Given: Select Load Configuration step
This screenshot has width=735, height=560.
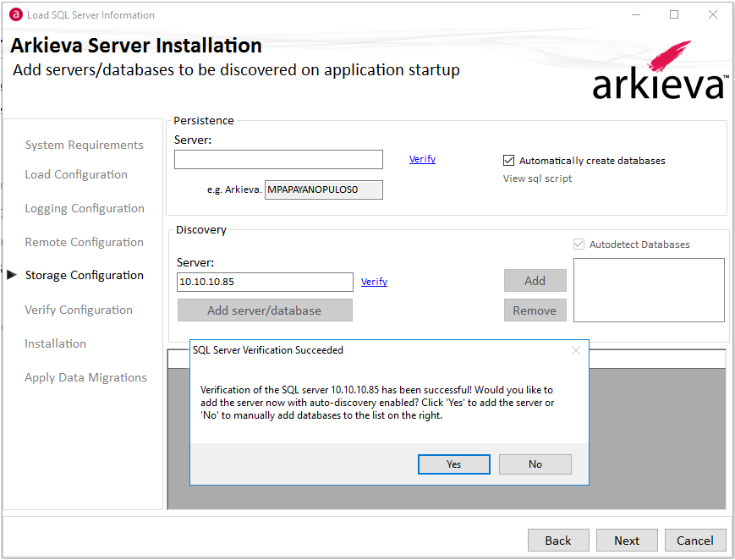Looking at the screenshot, I should tap(76, 174).
